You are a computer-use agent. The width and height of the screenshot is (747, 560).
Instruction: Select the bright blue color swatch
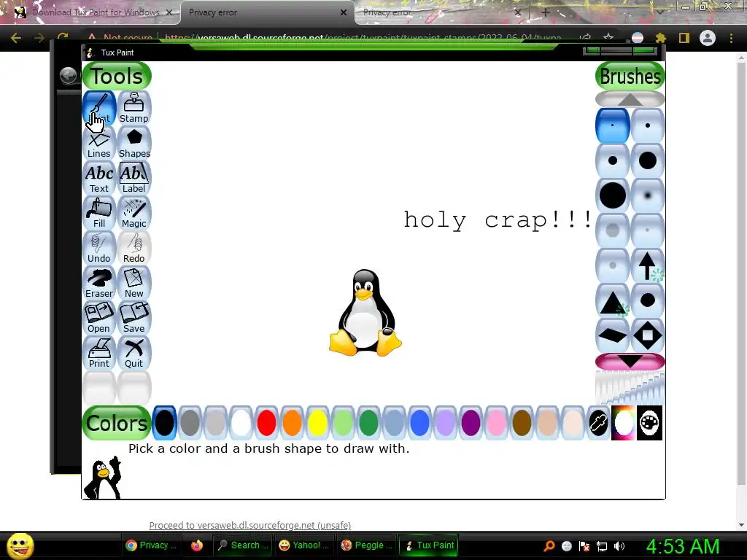[x=419, y=423]
